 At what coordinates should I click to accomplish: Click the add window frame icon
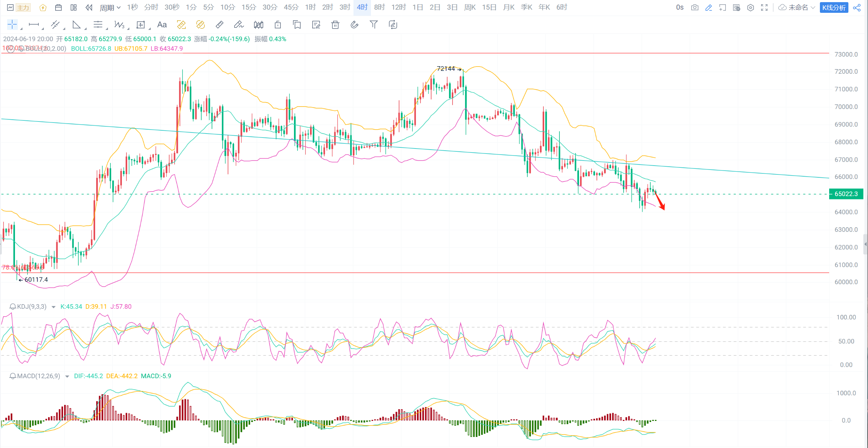point(722,7)
